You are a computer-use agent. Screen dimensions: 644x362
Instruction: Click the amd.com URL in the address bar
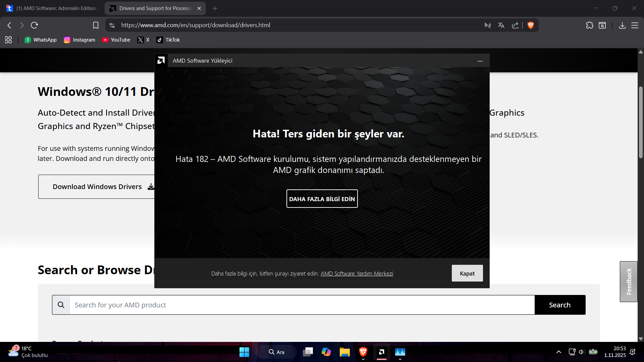[196, 25]
